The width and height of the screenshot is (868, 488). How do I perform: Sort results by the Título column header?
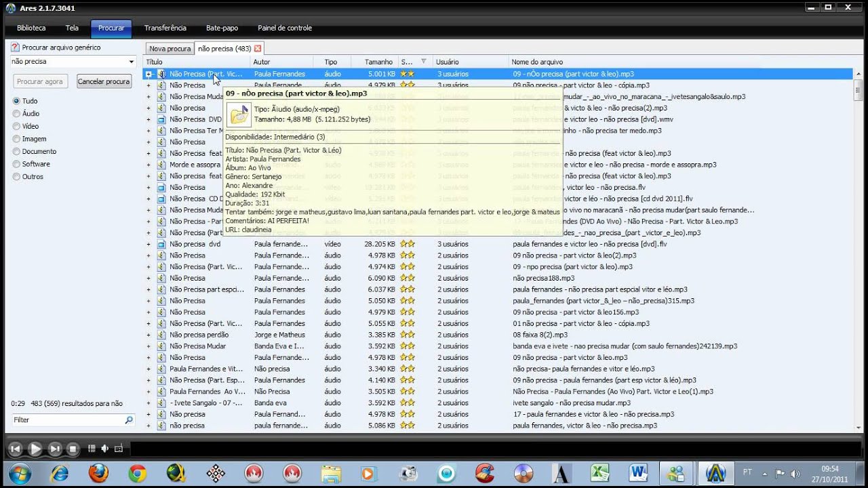(197, 62)
